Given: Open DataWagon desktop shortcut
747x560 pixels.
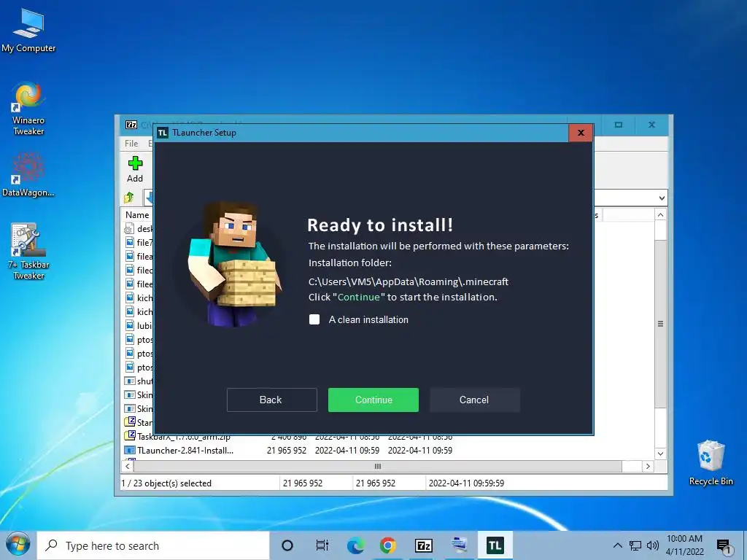Looking at the screenshot, I should click(x=28, y=174).
